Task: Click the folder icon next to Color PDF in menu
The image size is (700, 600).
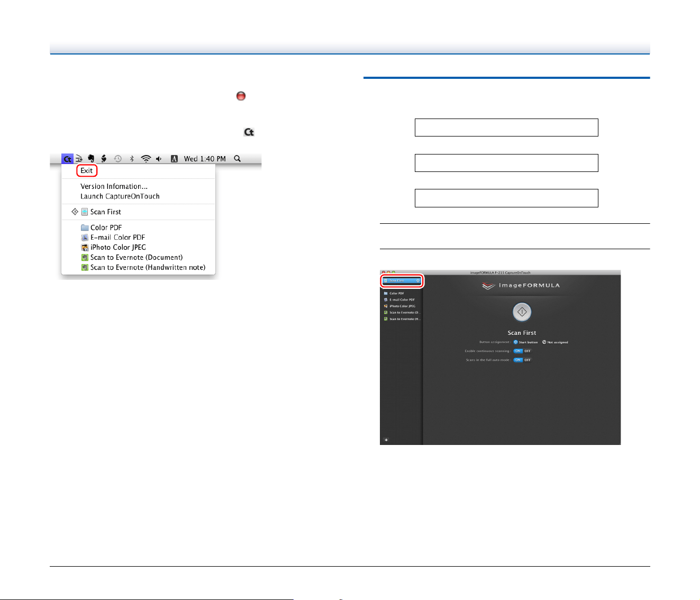Action: click(85, 228)
